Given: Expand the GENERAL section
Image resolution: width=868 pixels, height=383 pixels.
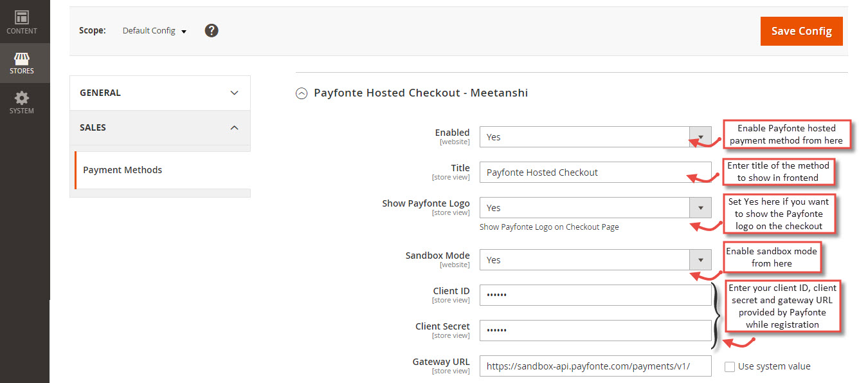Looking at the screenshot, I should [x=159, y=92].
